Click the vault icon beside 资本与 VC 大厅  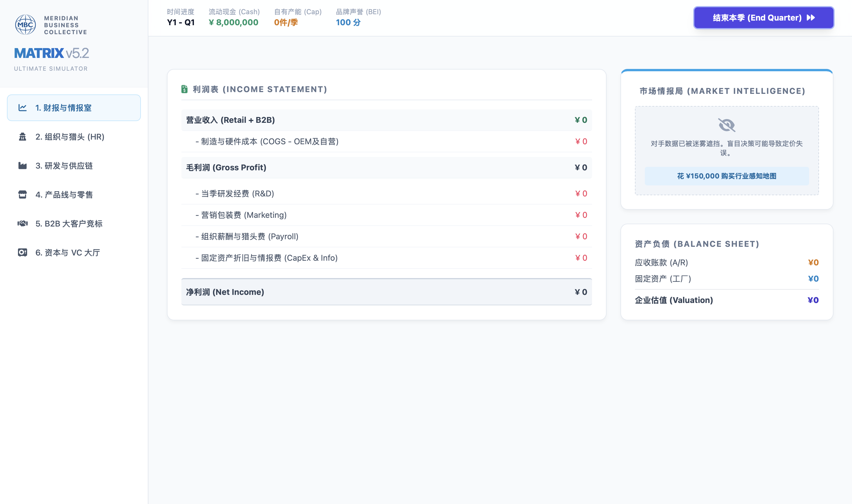22,252
